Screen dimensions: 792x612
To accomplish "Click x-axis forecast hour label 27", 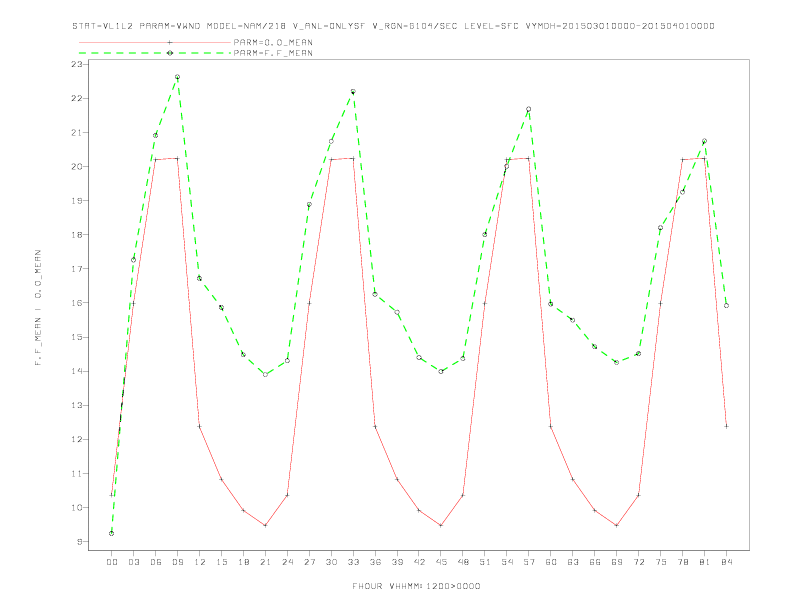I will (309, 562).
